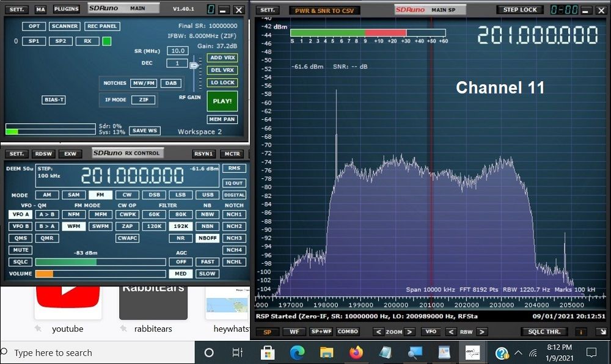Open the Task View button
This screenshot has height=364, width=611.
tap(237, 353)
